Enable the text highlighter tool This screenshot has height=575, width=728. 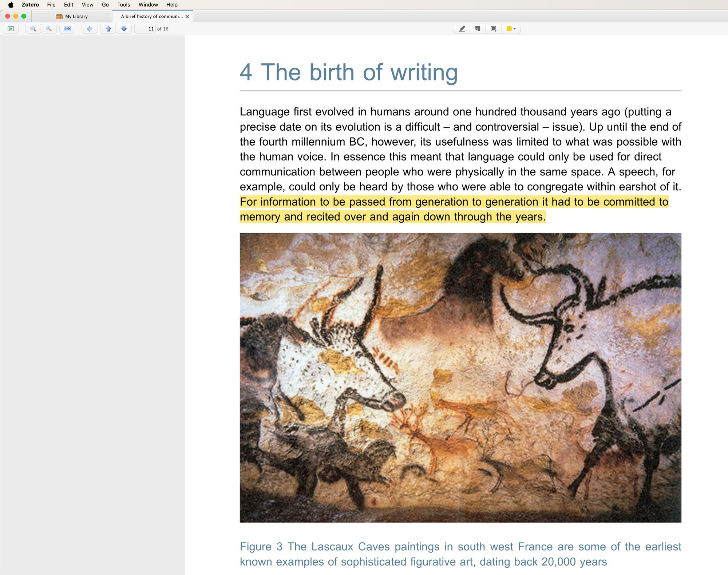pos(462,29)
